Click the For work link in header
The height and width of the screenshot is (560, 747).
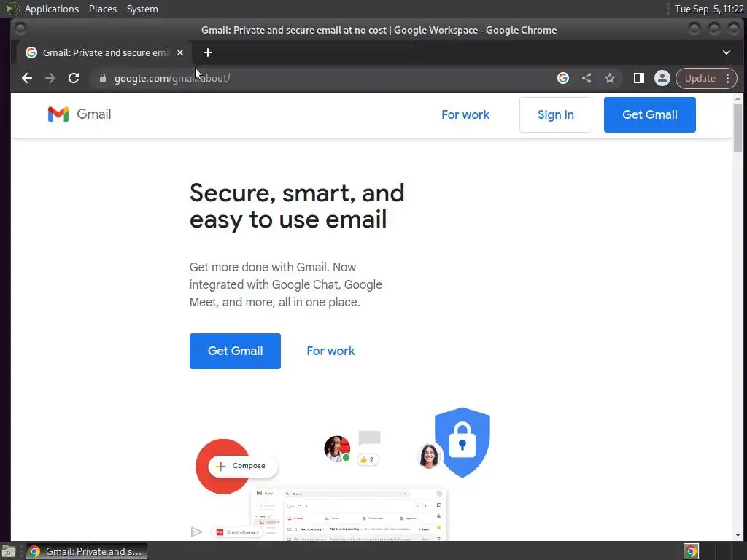click(x=465, y=114)
